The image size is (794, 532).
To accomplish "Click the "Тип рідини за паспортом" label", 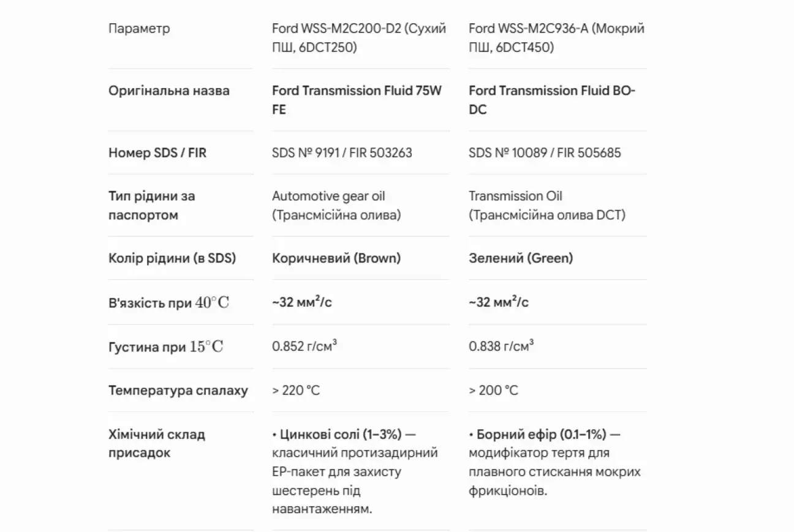I will click(152, 206).
